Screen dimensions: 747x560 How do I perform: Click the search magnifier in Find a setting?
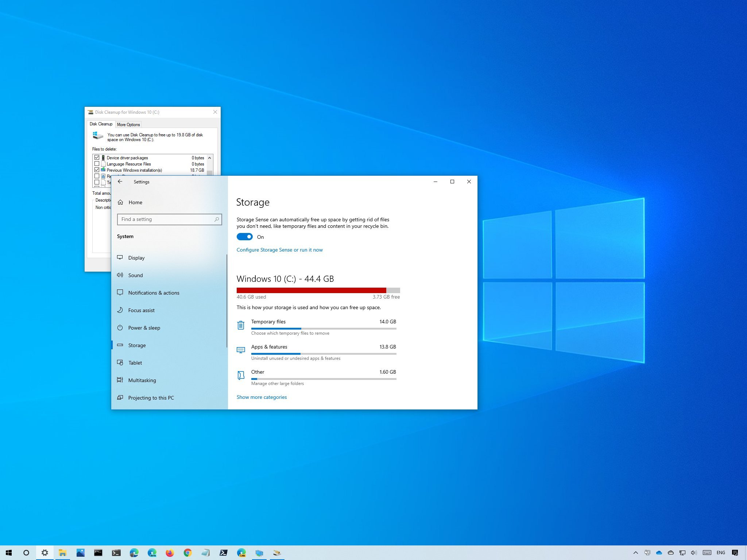217,219
